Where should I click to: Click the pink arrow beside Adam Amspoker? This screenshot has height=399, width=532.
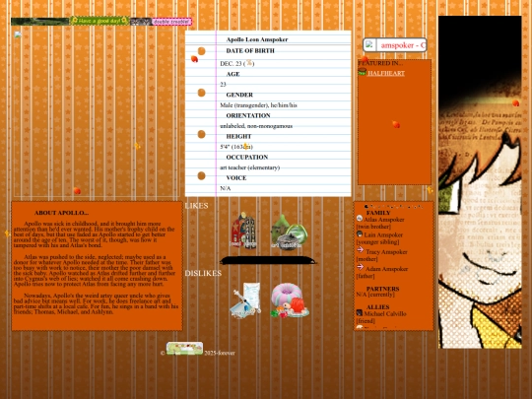click(360, 267)
